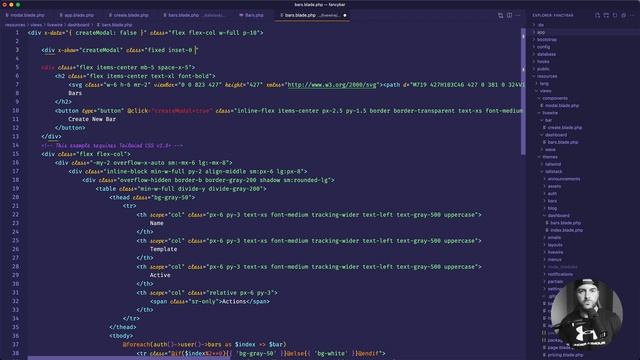This screenshot has width=640, height=360.
Task: Expand the menus folder
Action: point(555,260)
